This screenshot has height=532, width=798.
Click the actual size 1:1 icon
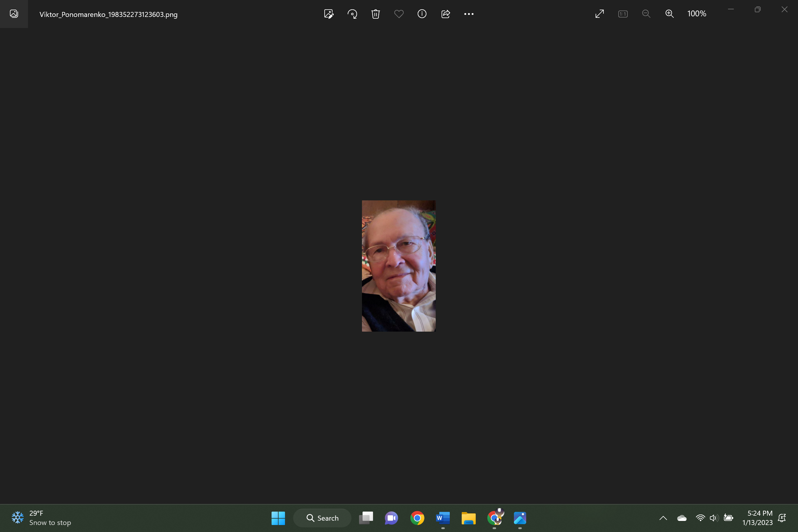(623, 14)
